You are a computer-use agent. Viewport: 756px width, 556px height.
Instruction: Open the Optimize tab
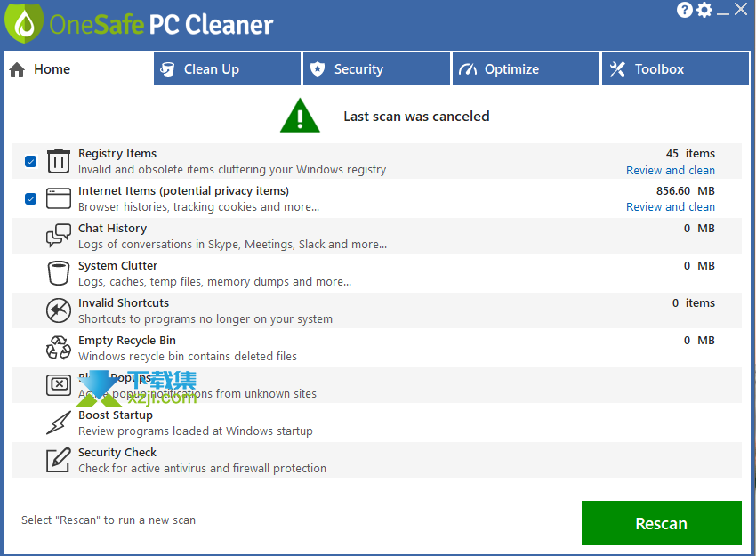(526, 69)
